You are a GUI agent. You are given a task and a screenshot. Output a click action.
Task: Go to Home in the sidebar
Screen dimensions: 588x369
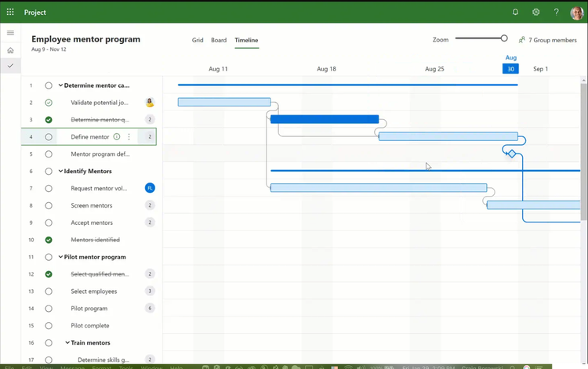(x=10, y=50)
